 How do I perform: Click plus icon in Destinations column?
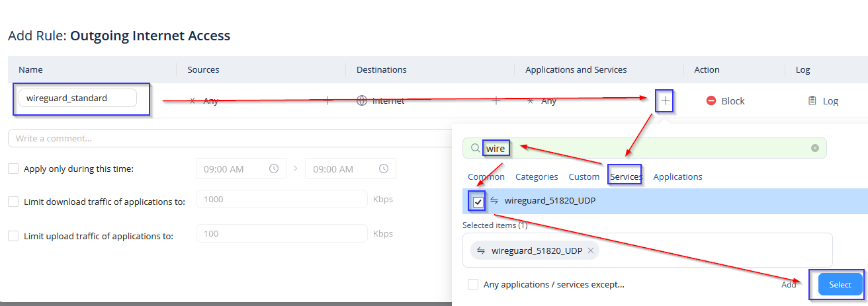[496, 100]
